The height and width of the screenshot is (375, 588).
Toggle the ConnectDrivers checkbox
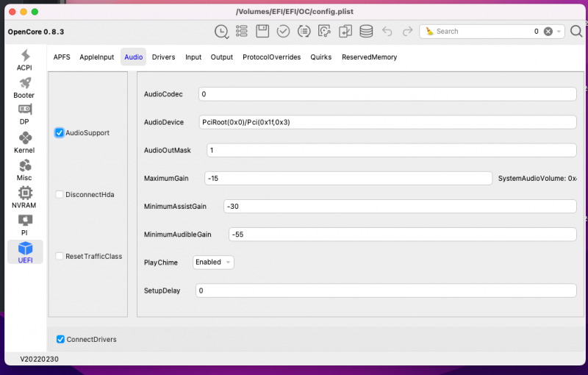click(x=60, y=340)
